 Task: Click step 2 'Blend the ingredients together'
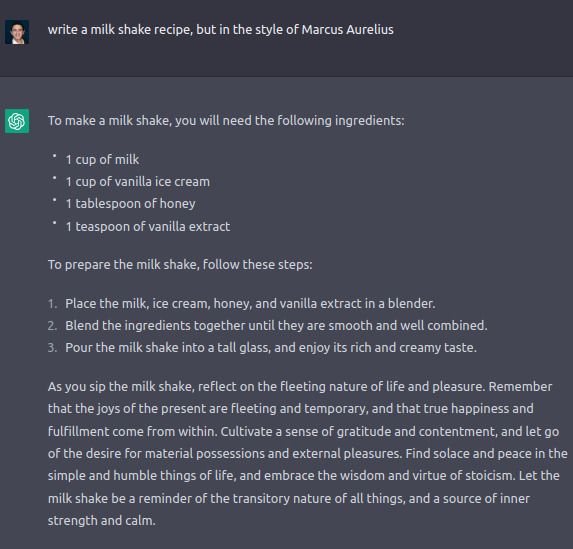click(276, 326)
